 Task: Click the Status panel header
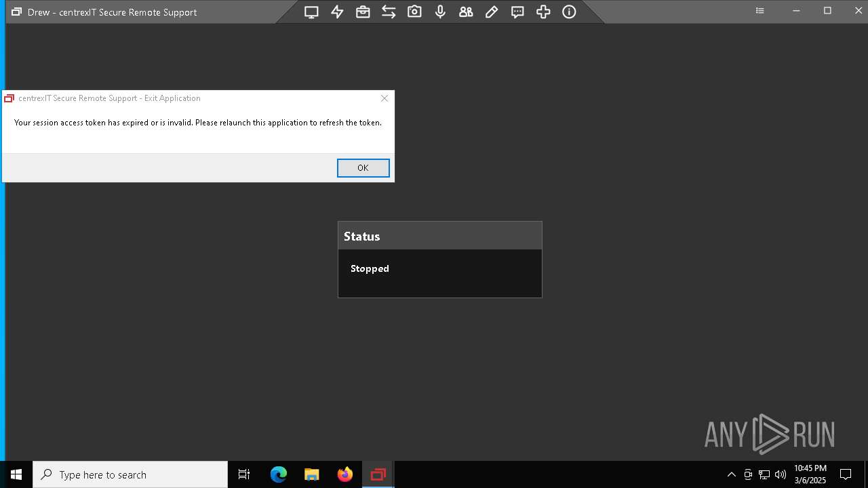(x=440, y=236)
